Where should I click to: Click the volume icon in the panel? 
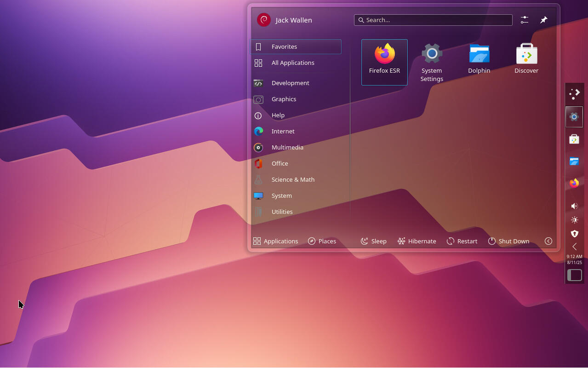[574, 206]
